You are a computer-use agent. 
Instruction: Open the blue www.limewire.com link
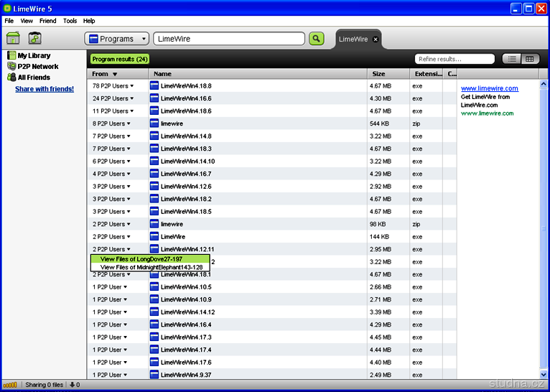click(x=490, y=88)
